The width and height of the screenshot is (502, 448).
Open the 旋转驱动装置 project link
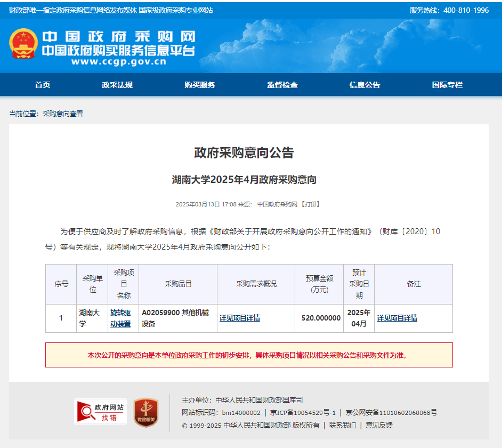[x=120, y=318]
